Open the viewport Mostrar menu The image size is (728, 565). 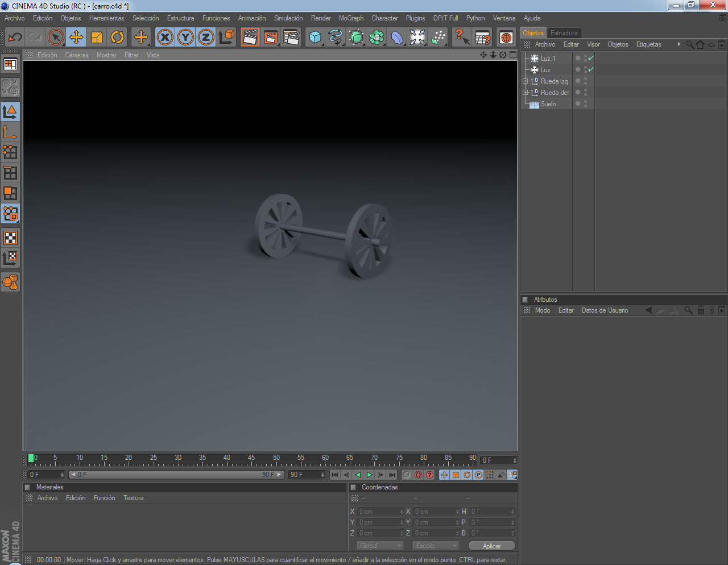click(x=106, y=55)
